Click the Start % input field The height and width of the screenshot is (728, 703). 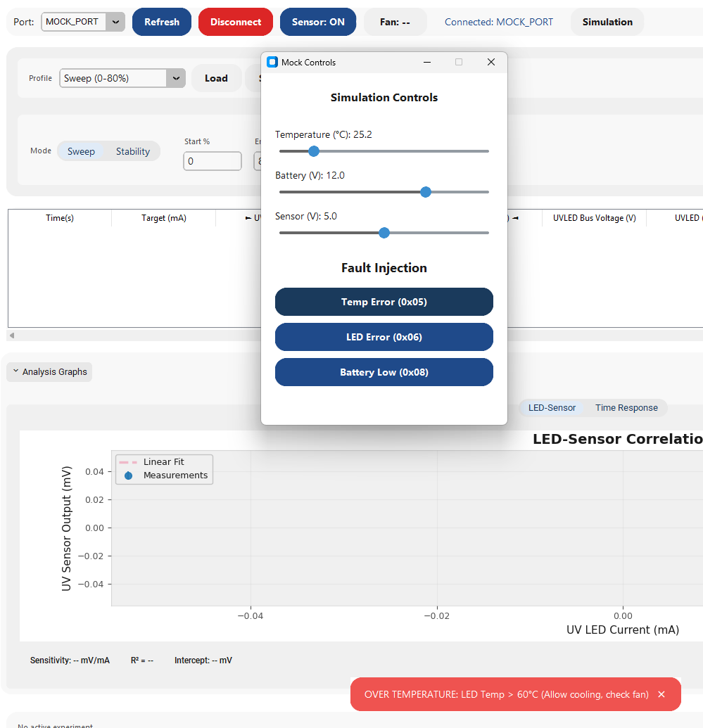coord(213,161)
